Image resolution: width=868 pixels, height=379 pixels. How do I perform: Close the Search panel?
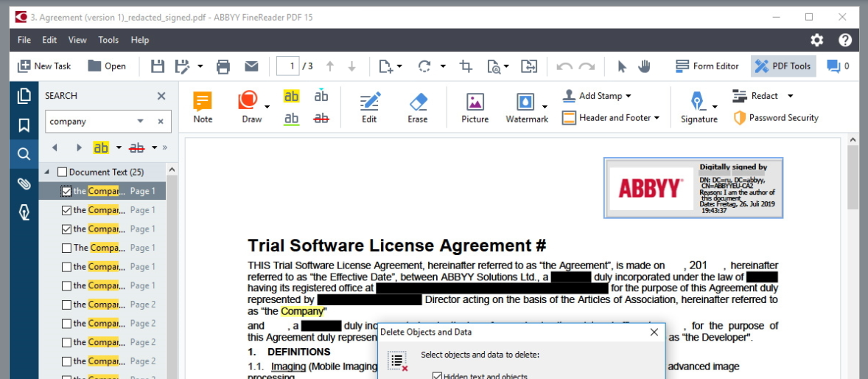161,96
